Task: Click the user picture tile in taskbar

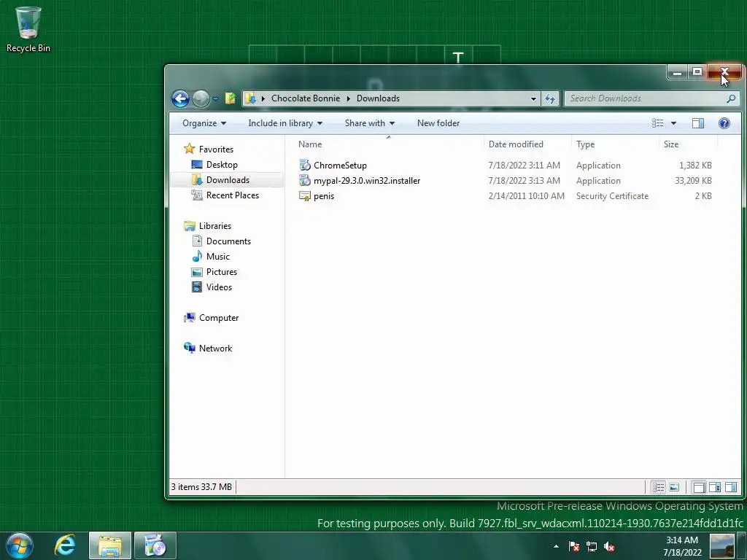Action: click(722, 546)
